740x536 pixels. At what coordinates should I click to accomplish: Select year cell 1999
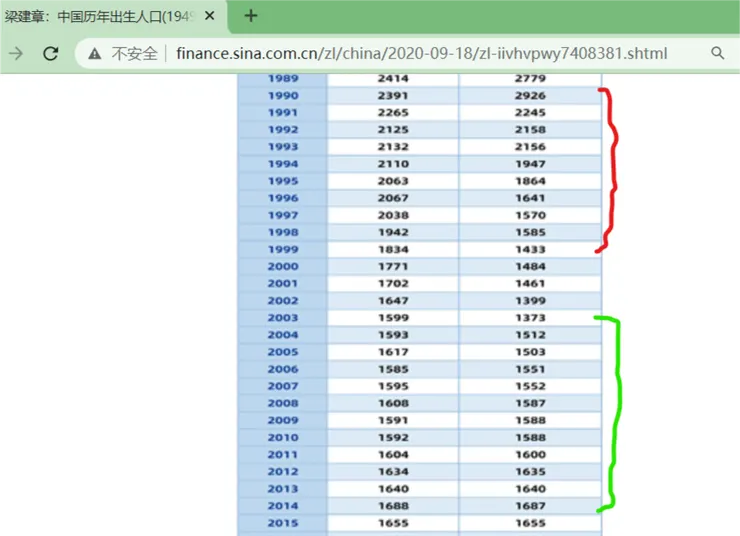(x=283, y=250)
